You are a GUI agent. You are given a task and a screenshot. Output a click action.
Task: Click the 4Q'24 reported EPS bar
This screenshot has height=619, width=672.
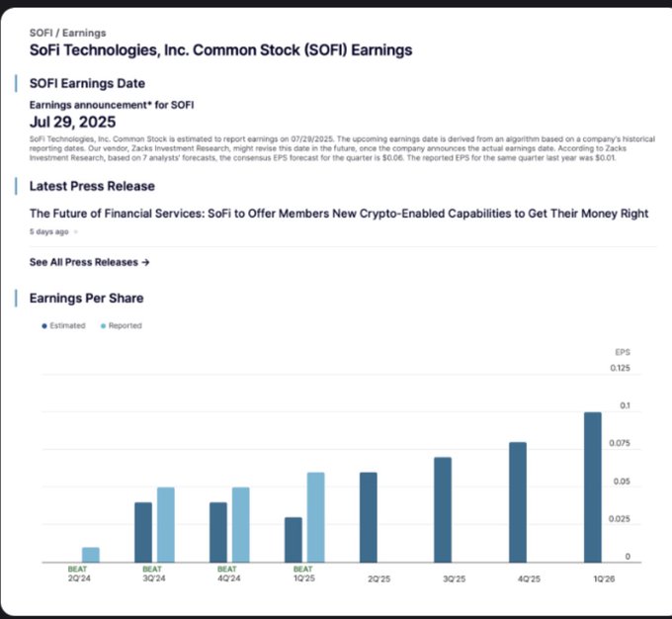pos(240,525)
